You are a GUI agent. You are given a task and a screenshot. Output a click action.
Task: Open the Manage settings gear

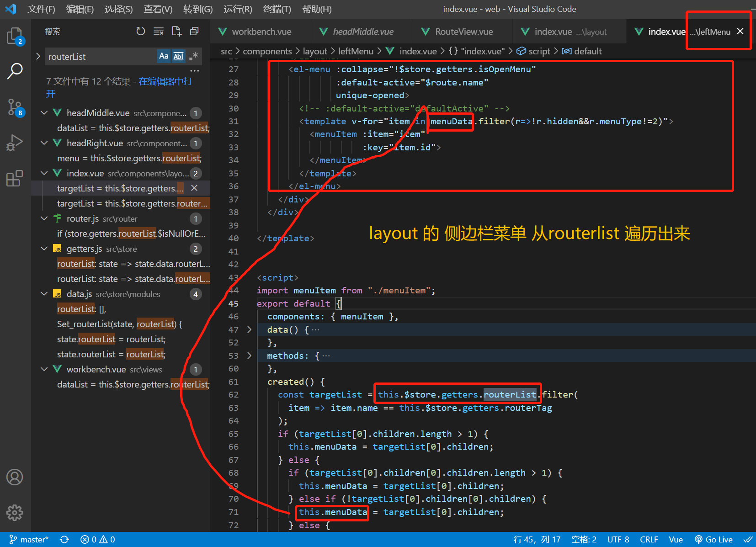[x=15, y=513]
